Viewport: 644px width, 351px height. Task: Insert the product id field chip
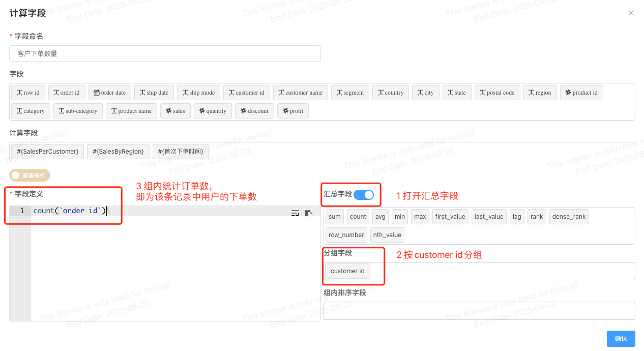coord(581,93)
